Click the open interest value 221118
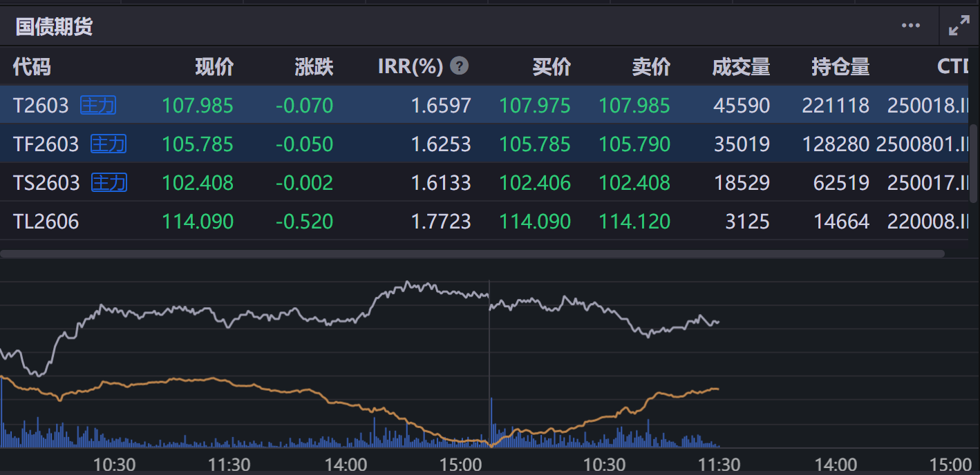This screenshot has width=980, height=475. (x=836, y=106)
